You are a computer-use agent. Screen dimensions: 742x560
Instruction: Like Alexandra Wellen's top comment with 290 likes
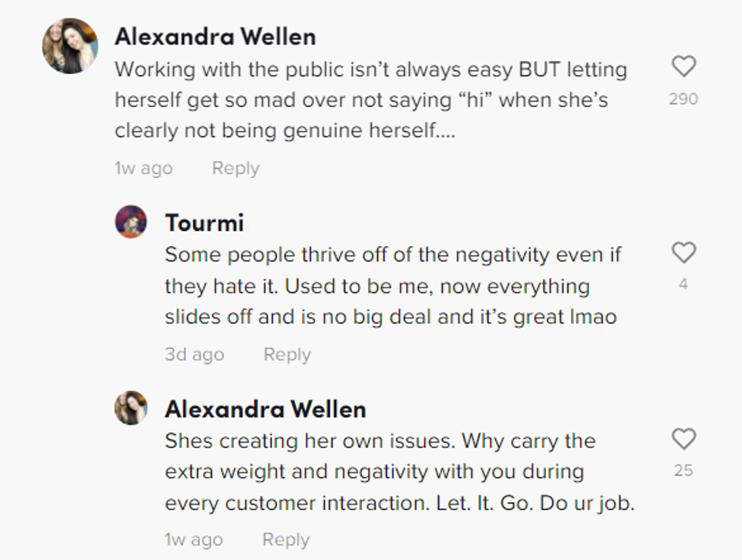pos(684,67)
